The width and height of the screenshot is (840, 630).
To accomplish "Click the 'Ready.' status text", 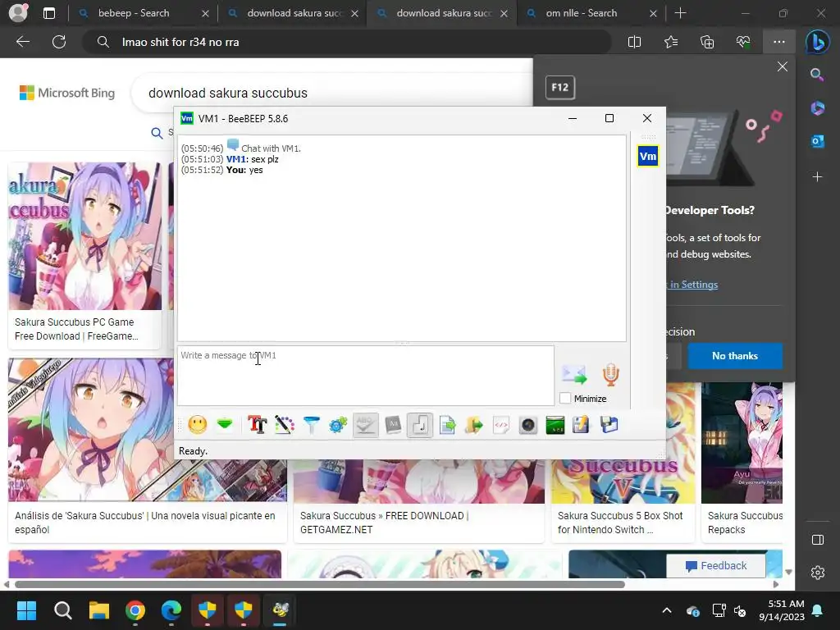I will (x=193, y=451).
